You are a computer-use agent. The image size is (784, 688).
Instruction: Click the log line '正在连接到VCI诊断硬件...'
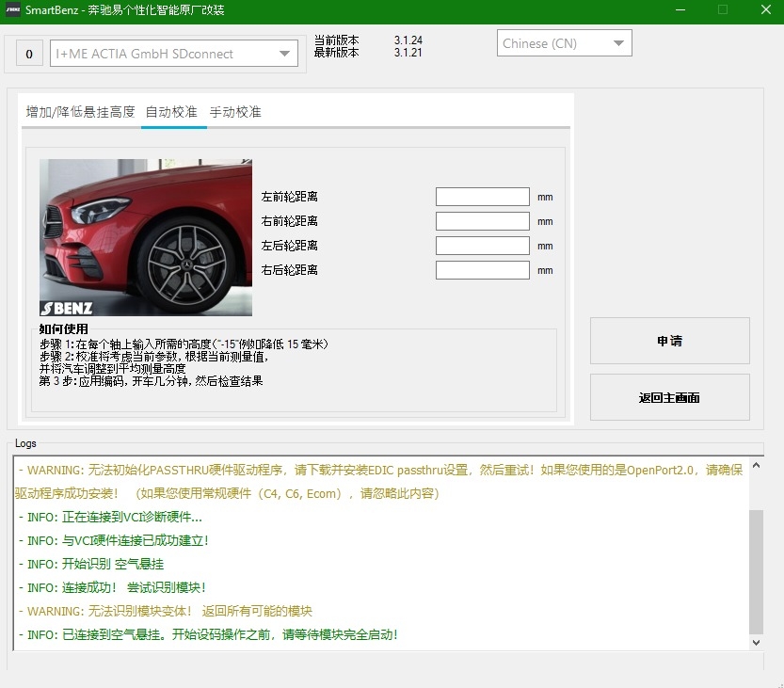110,517
